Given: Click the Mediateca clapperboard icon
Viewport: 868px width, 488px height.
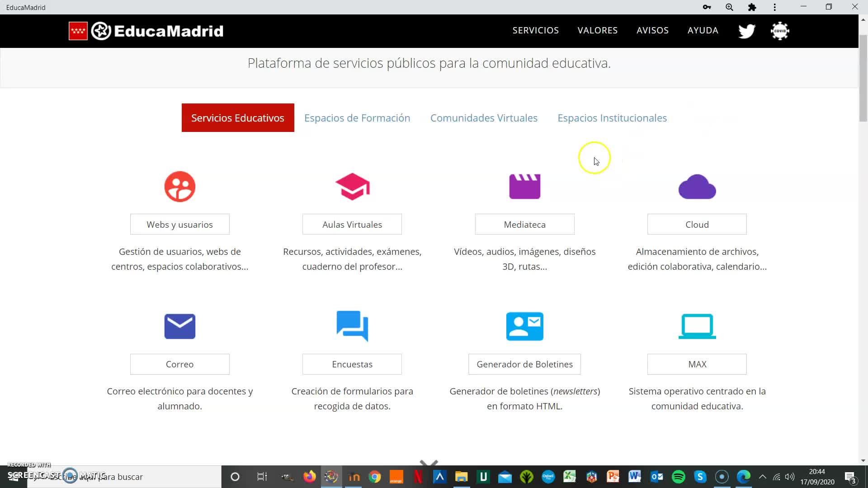Looking at the screenshot, I should click(524, 187).
